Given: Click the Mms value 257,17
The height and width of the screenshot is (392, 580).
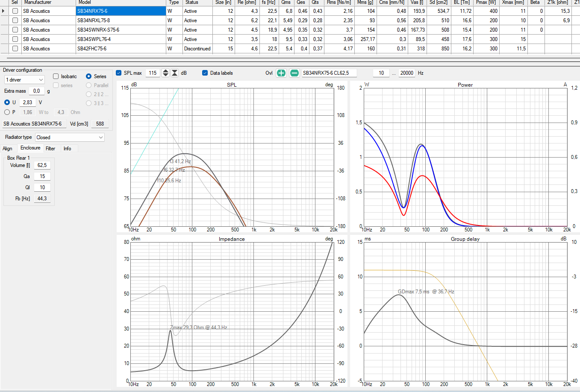Looking at the screenshot, I should click(x=366, y=39).
